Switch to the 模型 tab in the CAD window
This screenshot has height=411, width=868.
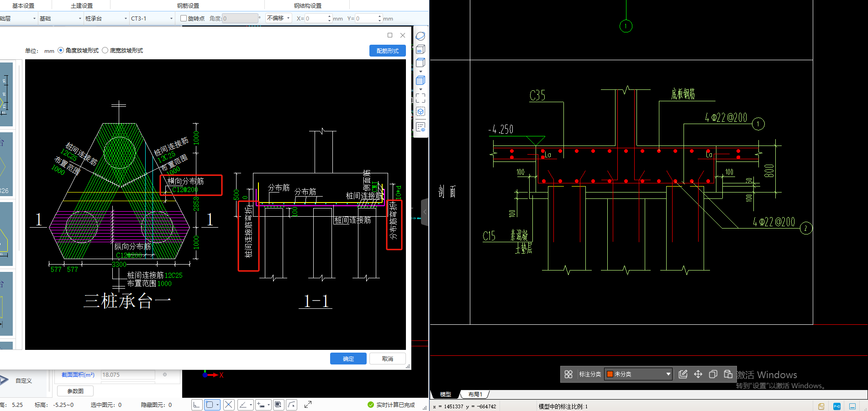(x=445, y=394)
